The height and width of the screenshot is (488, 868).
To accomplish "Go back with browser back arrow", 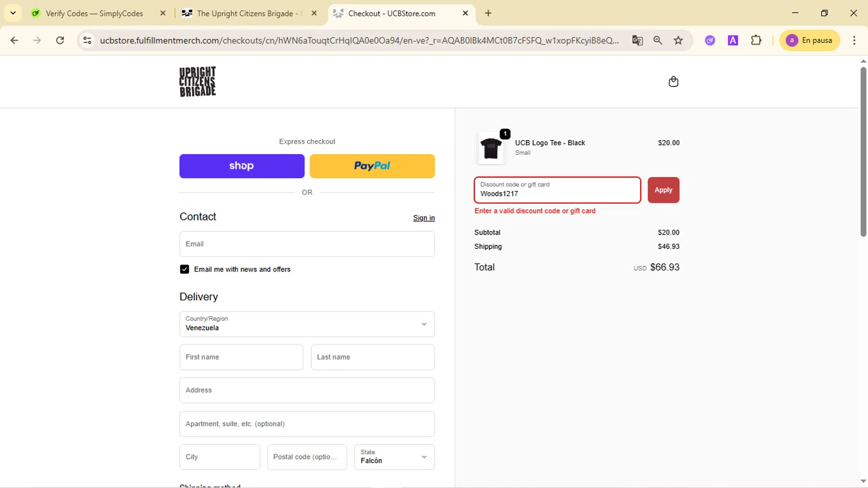I will point(14,41).
